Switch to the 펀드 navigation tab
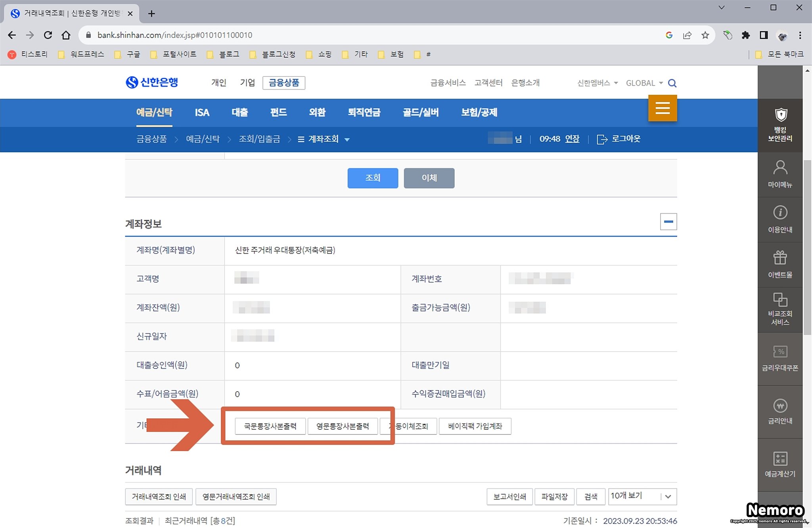 tap(278, 113)
